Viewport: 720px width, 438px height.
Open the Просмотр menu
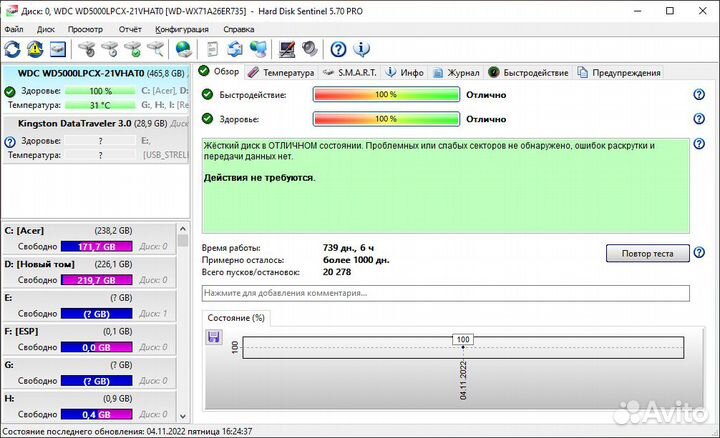85,29
